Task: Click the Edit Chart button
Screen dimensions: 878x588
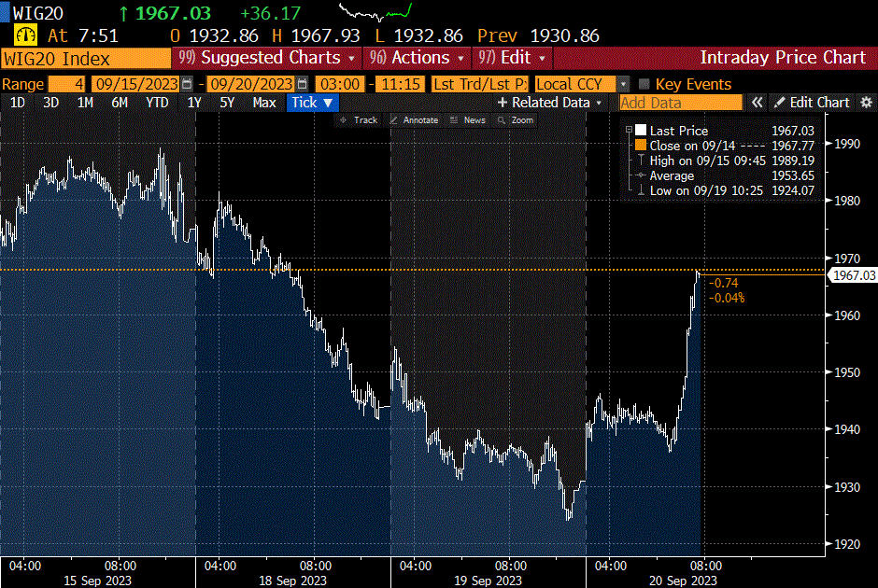Action: 812,103
